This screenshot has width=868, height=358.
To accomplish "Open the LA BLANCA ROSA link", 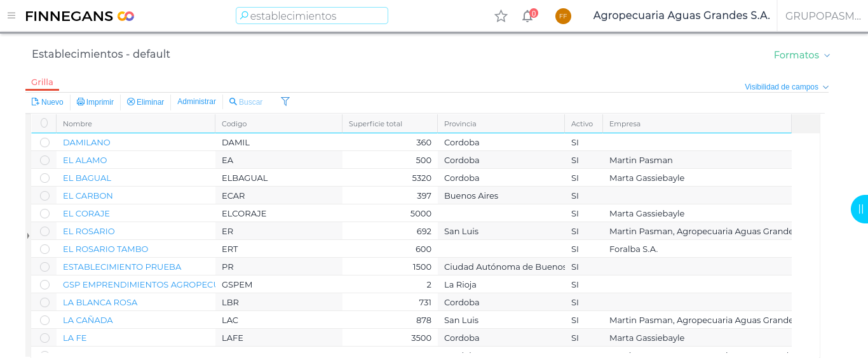I will point(100,302).
